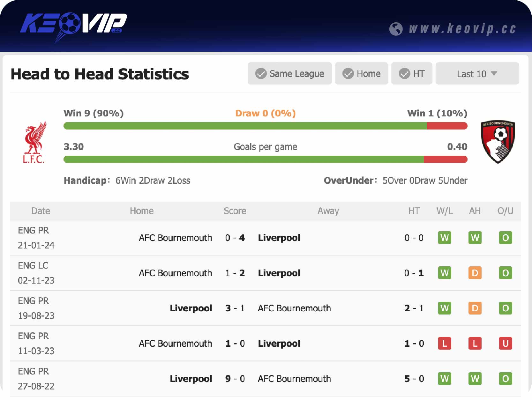Screen dimensions: 532x400
Task: Click the orange D handicap badge for 02-11-23
Action: pos(475,273)
